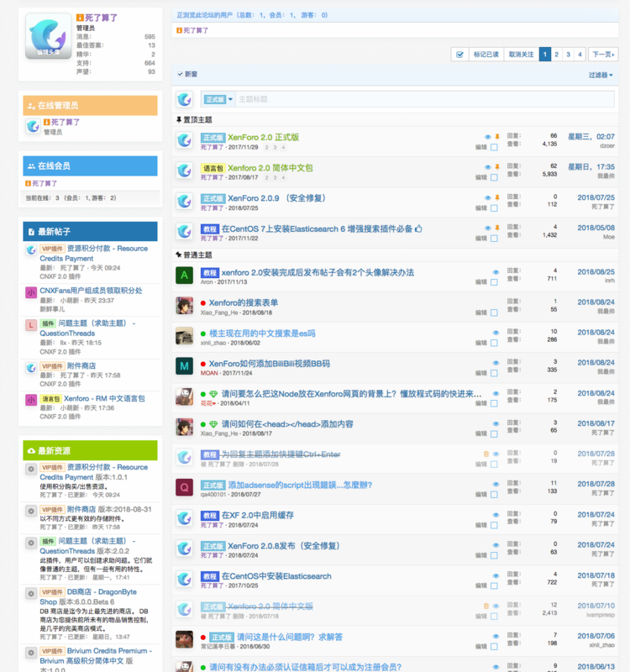630x672 pixels.
Task: Tick the 编辑 checkbox for 在XF 2.0中启用缓存
Action: pos(494,525)
